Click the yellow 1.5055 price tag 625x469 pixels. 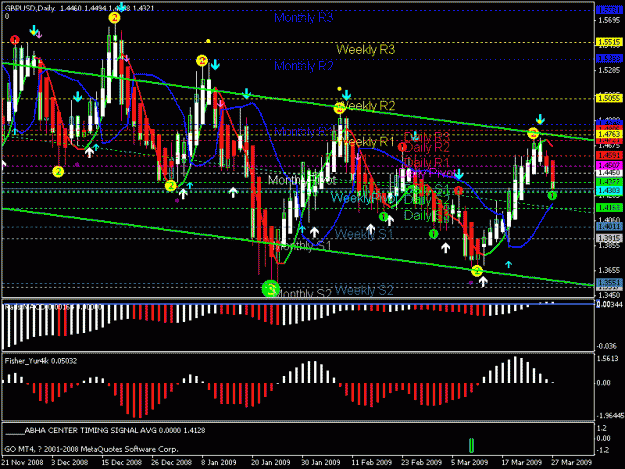point(609,98)
